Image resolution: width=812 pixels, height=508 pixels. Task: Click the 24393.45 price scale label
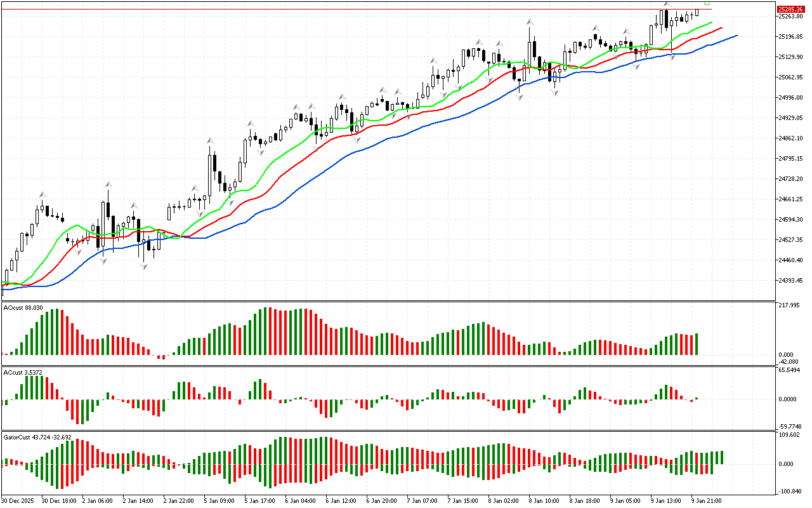pyautogui.click(x=790, y=281)
